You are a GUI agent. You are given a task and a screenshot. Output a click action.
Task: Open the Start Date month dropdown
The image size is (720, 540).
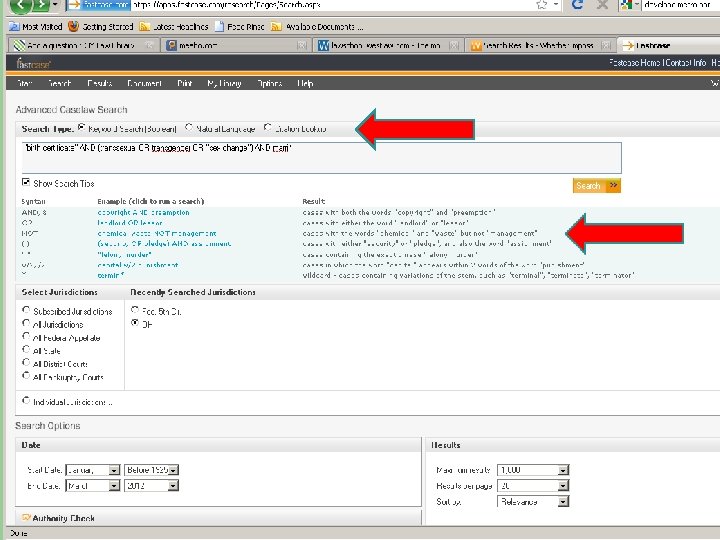(93, 470)
